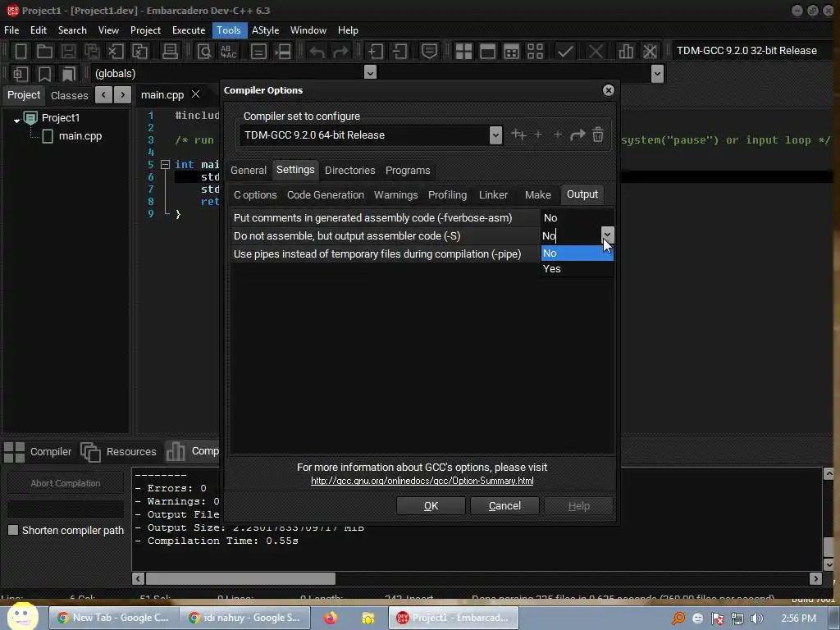This screenshot has width=840, height=630.
Task: Click the Close All files toolbar icon
Action: 139,51
